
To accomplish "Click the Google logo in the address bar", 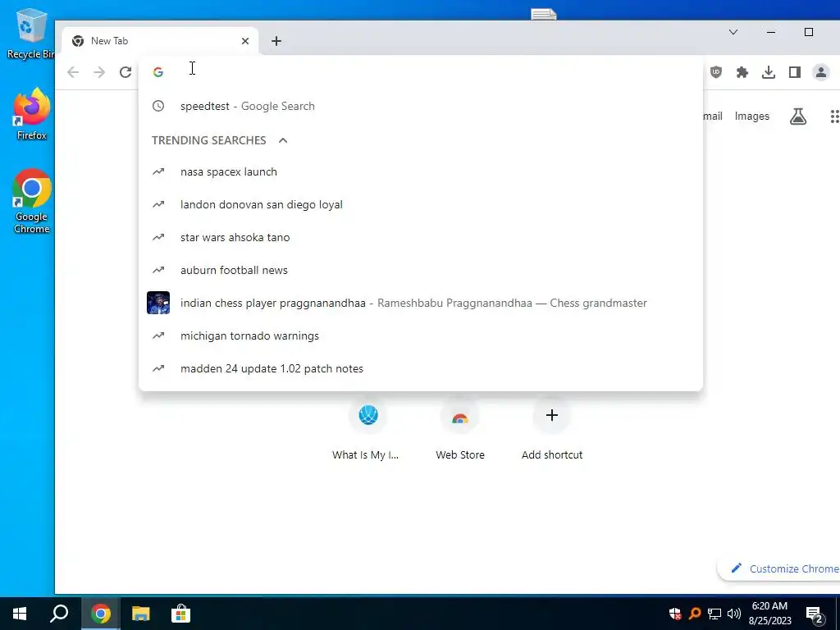I will click(x=158, y=72).
